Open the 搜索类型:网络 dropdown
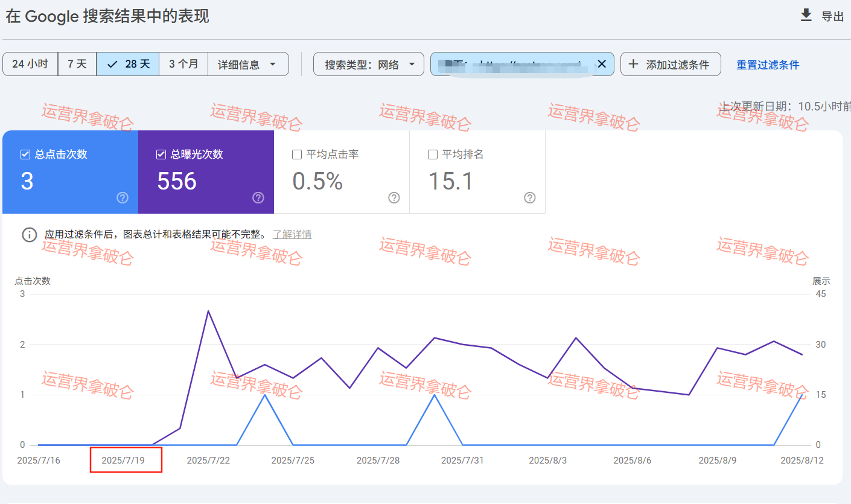This screenshot has width=851, height=504. tap(369, 64)
